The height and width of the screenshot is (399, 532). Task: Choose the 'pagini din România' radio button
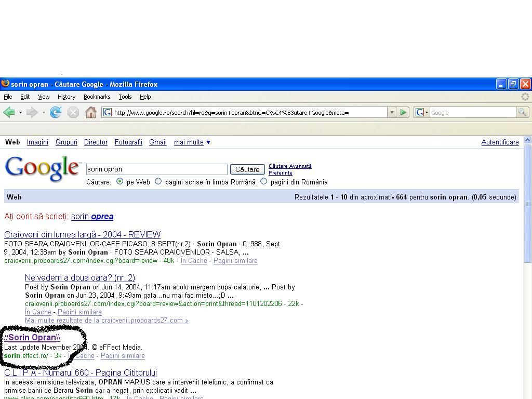[264, 182]
